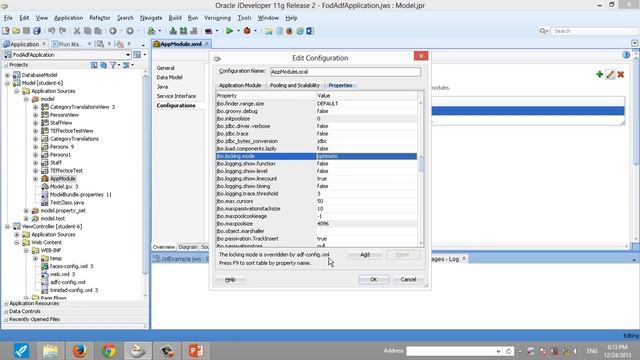Click the pencil edit configuration icon
This screenshot has width=640, height=360.
coord(610,74)
